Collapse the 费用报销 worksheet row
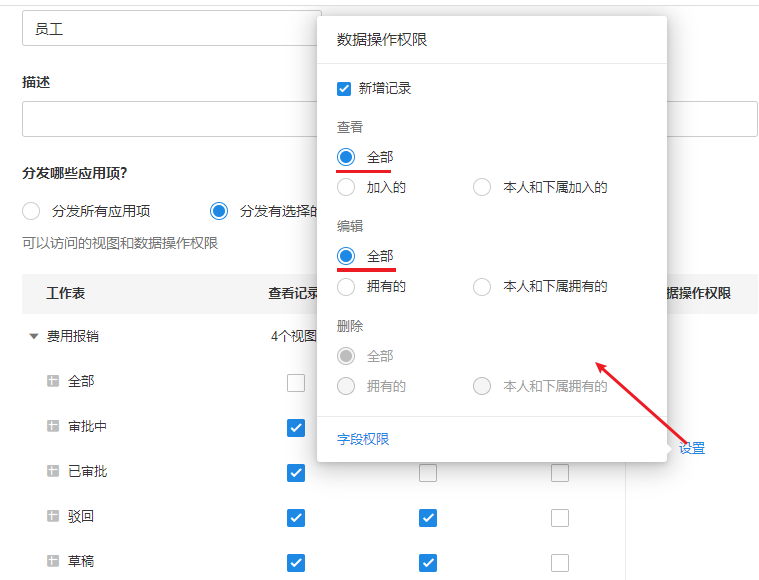The image size is (759, 580). click(34, 337)
